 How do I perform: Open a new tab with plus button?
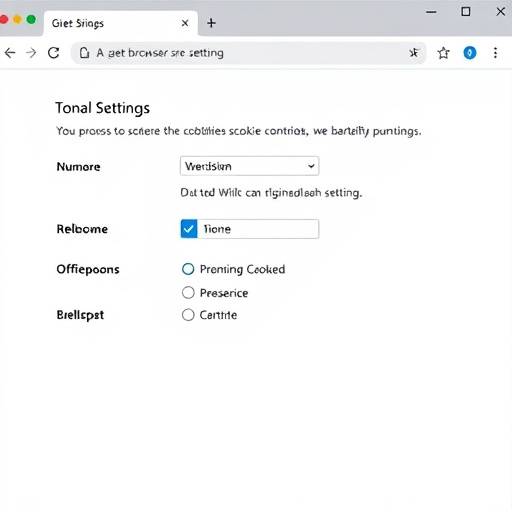click(211, 23)
